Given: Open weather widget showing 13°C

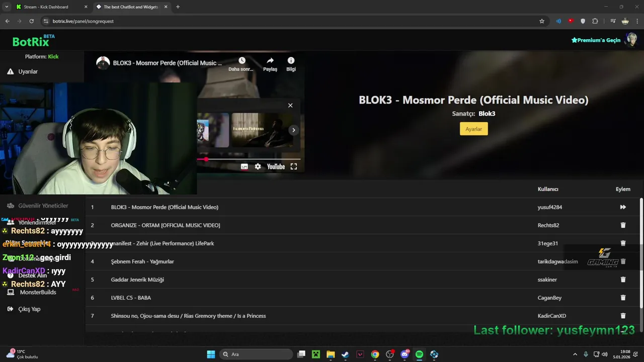Looking at the screenshot, I should [23, 354].
